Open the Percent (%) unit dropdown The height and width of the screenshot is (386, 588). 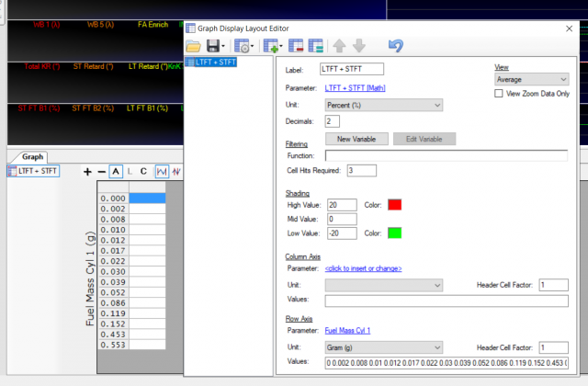pyautogui.click(x=385, y=105)
